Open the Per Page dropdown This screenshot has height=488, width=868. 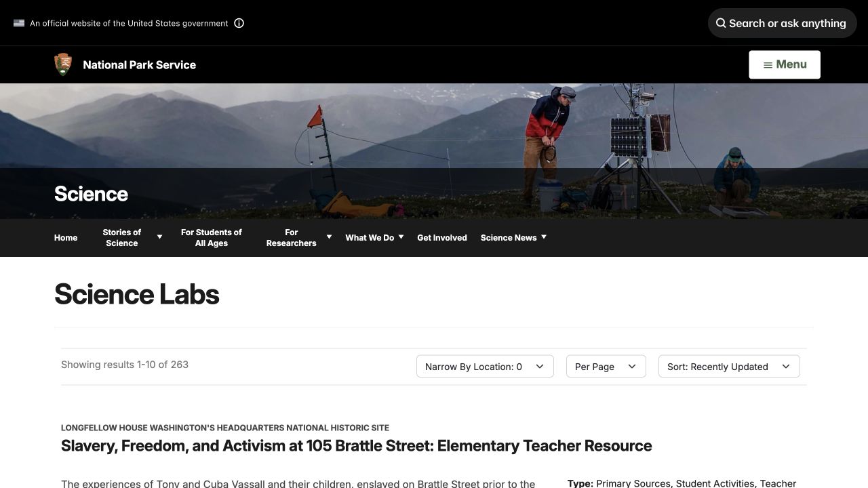(606, 367)
